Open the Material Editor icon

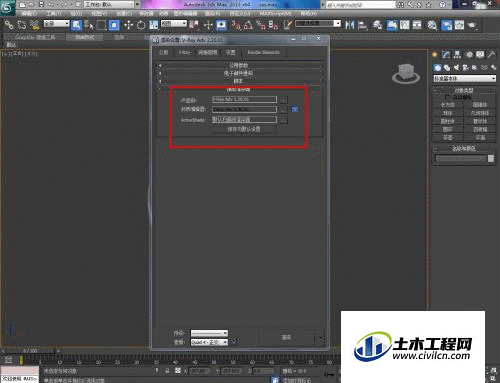point(432,25)
